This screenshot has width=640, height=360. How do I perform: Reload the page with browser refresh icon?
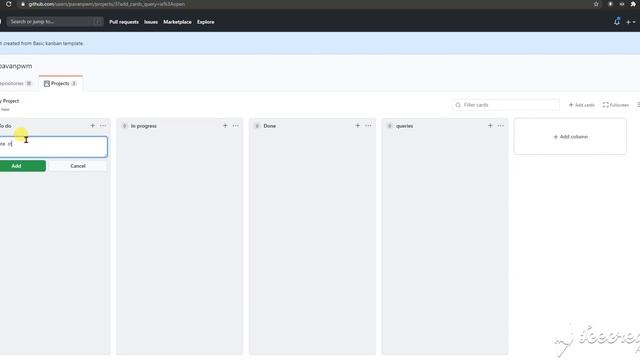[8, 4]
